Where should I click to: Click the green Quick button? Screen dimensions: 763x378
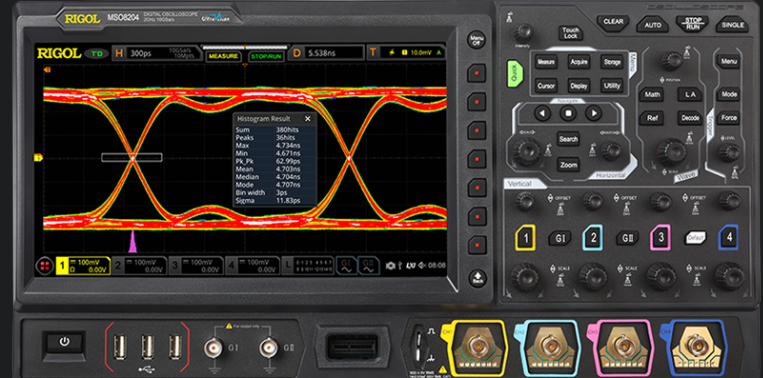[x=515, y=74]
